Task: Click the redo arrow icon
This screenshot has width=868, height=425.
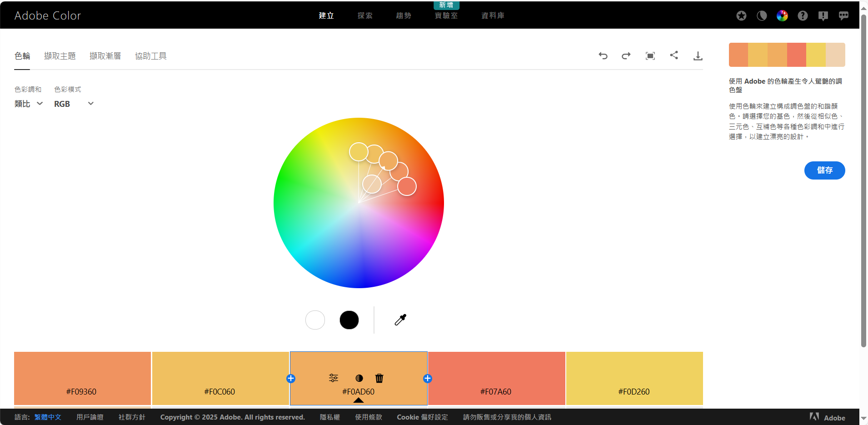Action: click(626, 56)
